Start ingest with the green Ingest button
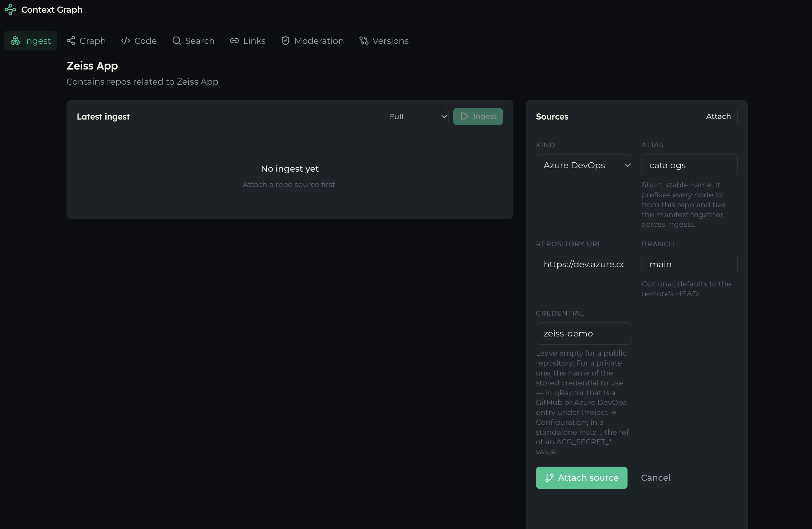Image resolution: width=812 pixels, height=529 pixels. coord(478,116)
